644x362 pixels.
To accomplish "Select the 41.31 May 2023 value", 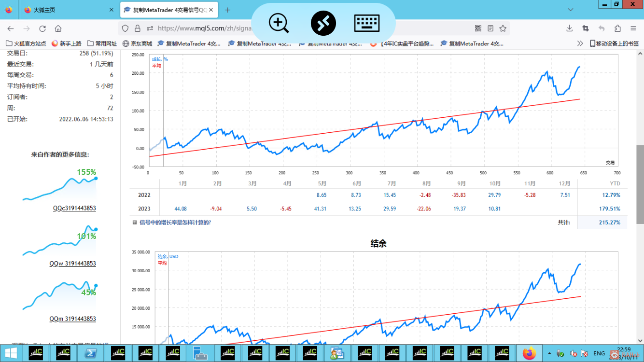I will pyautogui.click(x=320, y=209).
